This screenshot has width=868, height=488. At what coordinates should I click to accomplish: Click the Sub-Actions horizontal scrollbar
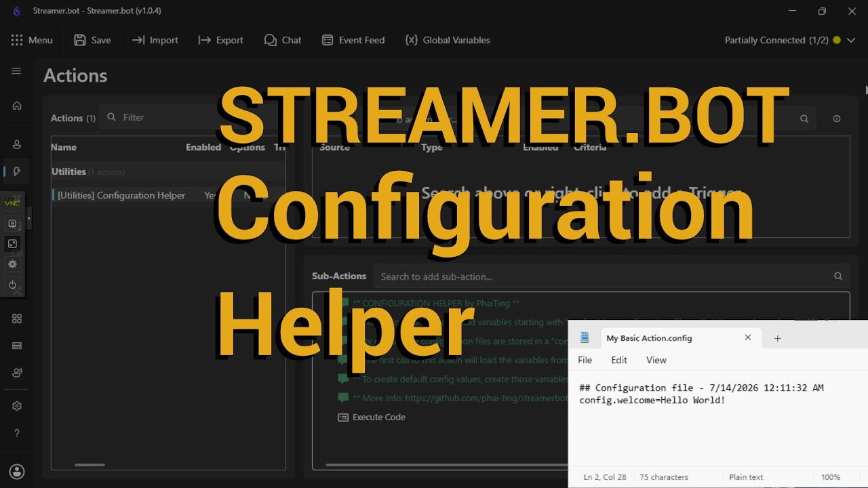(446, 465)
